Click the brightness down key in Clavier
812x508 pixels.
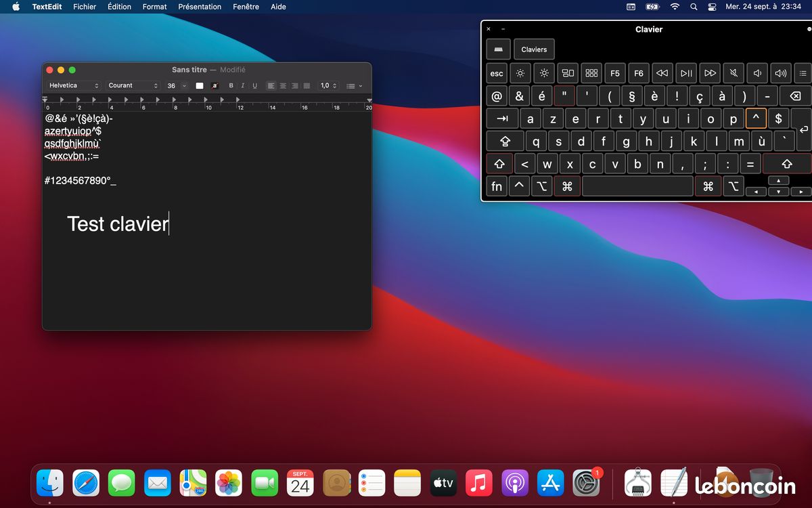click(x=520, y=73)
